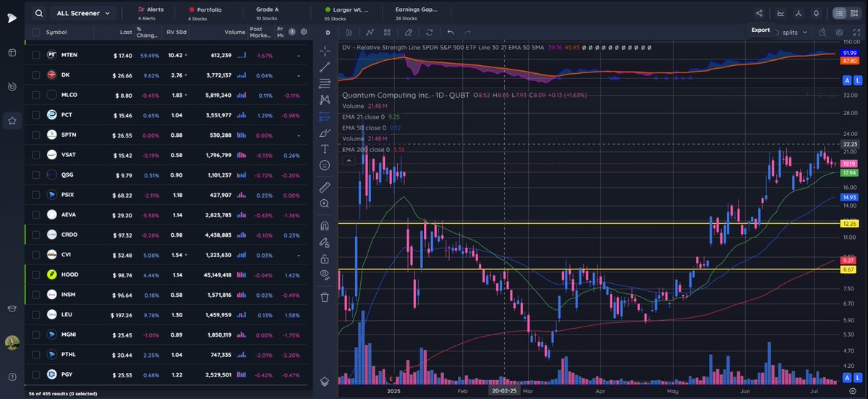Check the select-all checkbox beside Symbol

coord(35,32)
